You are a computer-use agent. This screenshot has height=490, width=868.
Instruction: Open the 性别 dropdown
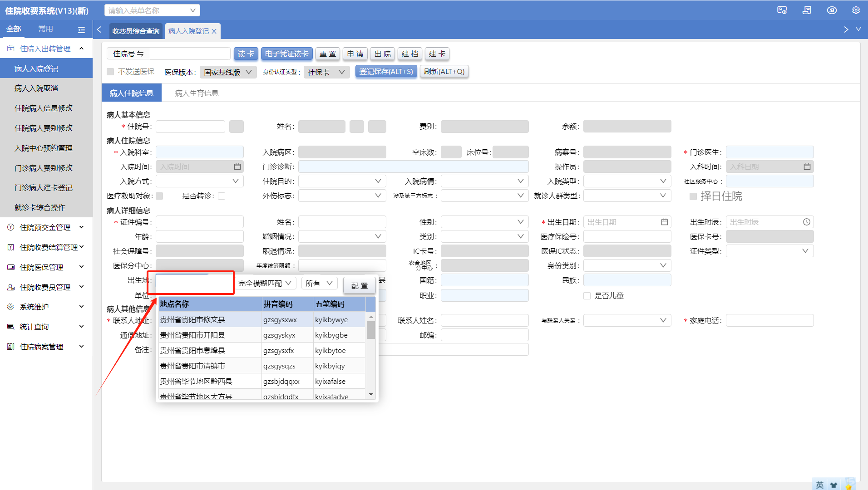click(x=485, y=222)
